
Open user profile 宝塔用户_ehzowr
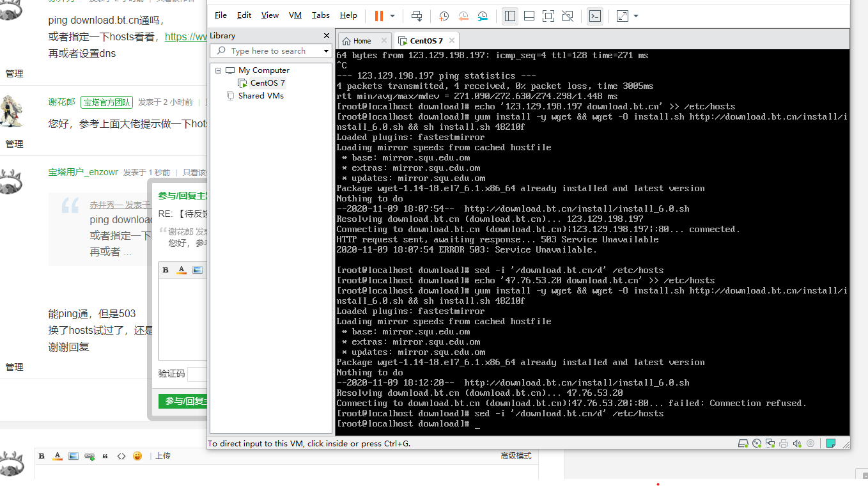(x=83, y=173)
